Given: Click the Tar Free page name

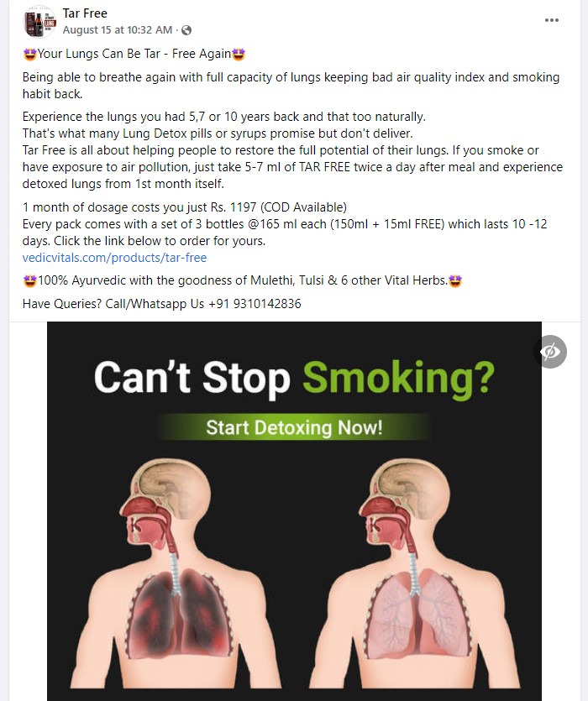Looking at the screenshot, I should click(85, 13).
